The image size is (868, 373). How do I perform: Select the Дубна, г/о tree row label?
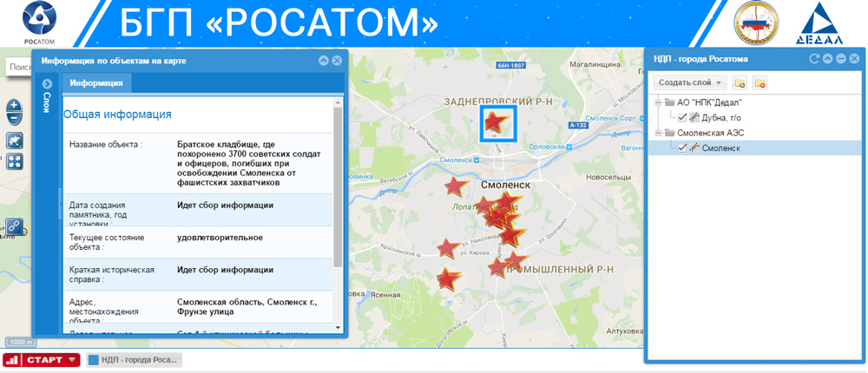click(721, 118)
